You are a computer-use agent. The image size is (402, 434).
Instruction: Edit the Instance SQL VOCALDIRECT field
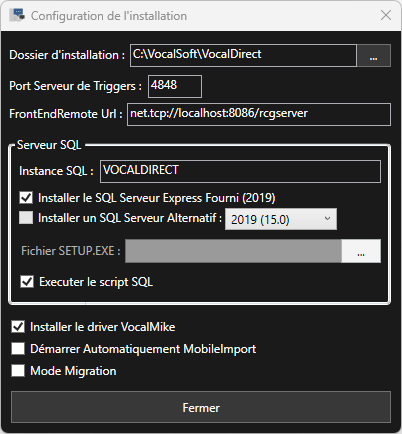tap(240, 171)
